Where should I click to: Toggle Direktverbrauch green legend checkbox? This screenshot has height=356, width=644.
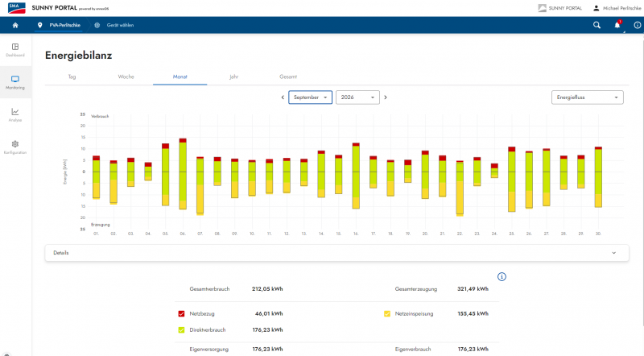[182, 329]
